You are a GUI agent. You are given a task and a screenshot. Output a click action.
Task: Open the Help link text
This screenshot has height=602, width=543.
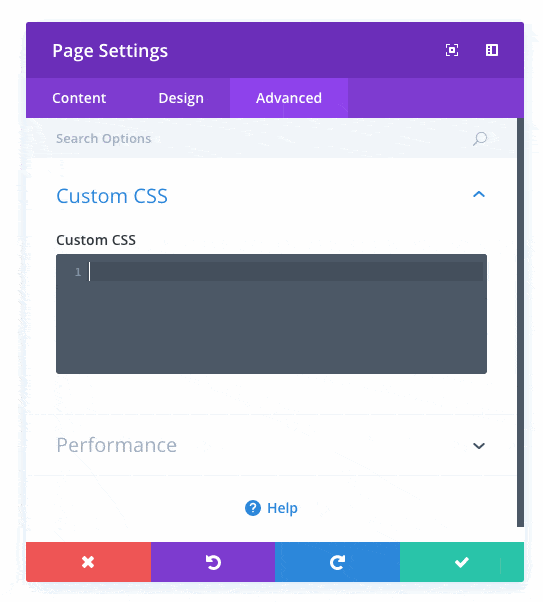tap(282, 508)
